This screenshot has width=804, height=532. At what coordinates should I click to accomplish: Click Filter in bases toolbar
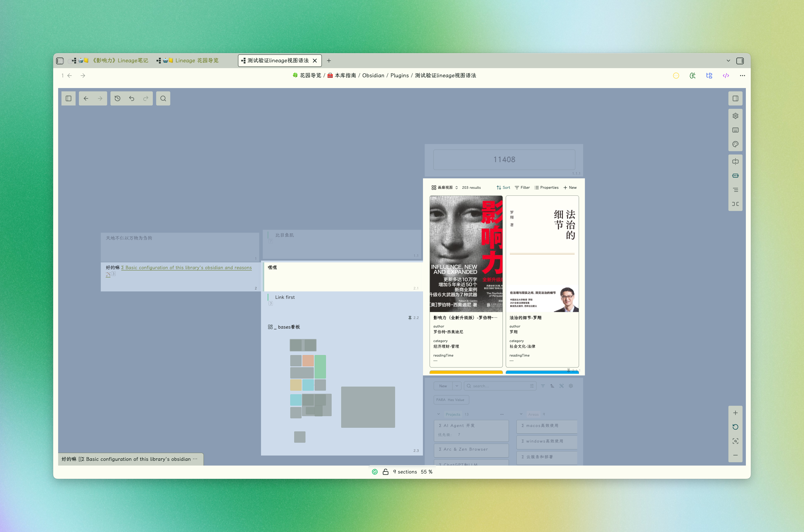[522, 188]
